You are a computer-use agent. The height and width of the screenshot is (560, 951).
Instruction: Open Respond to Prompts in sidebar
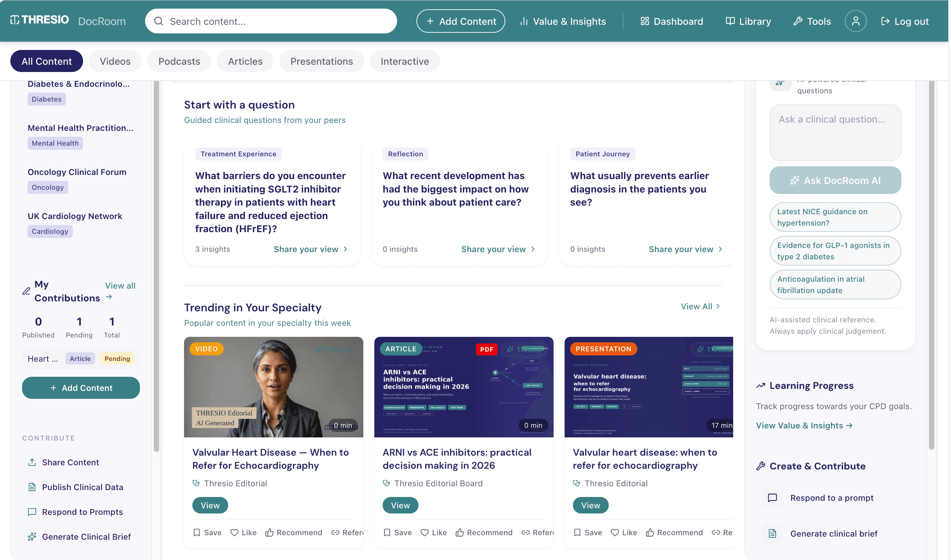75,512
